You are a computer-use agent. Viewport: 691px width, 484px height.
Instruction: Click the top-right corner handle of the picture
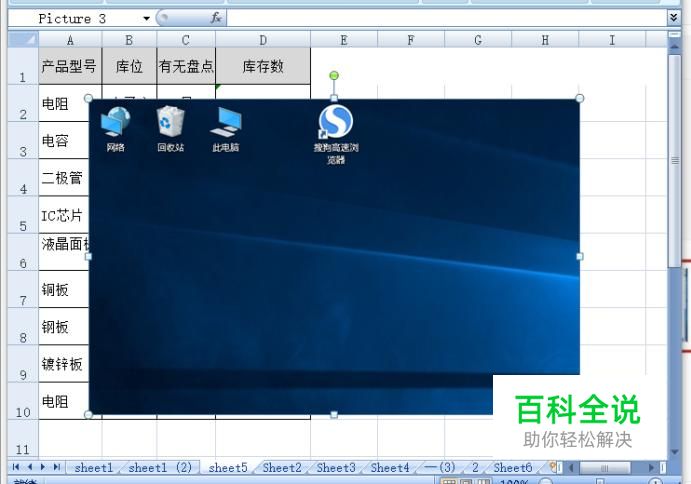pos(580,98)
